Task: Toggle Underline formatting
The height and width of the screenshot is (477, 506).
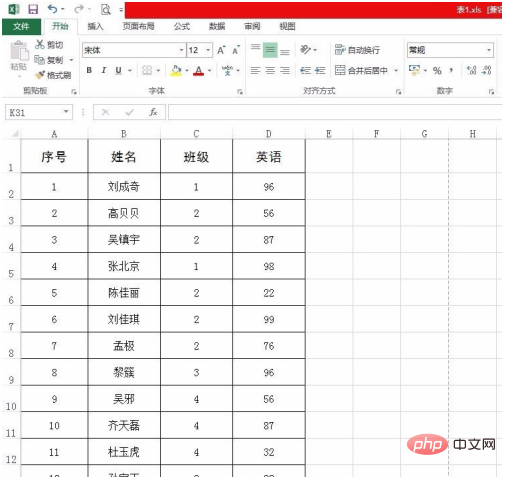Action: 118,70
